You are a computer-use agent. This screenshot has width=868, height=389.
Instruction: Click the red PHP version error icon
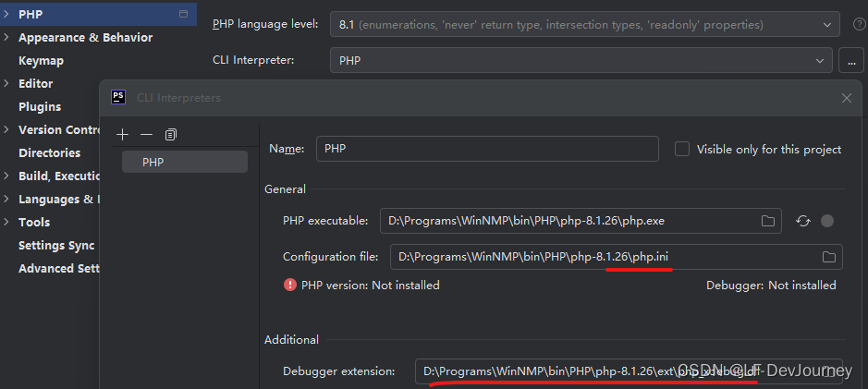click(x=290, y=285)
